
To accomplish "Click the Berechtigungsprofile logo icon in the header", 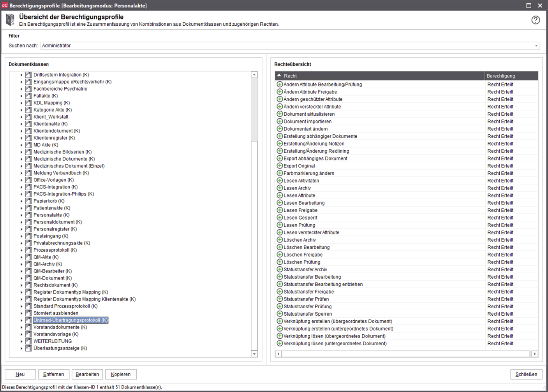I will pyautogui.click(x=10, y=19).
